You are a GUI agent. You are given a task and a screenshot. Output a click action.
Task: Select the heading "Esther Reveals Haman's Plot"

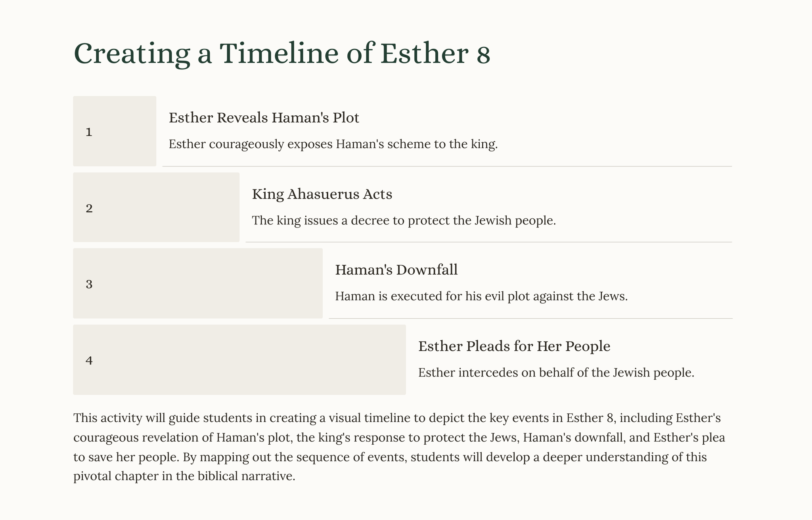click(264, 118)
